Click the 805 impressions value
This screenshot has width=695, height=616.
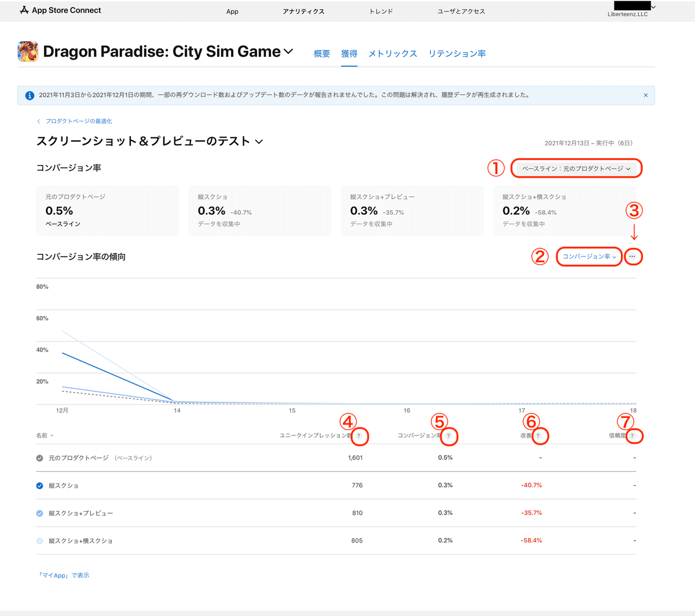click(x=357, y=541)
